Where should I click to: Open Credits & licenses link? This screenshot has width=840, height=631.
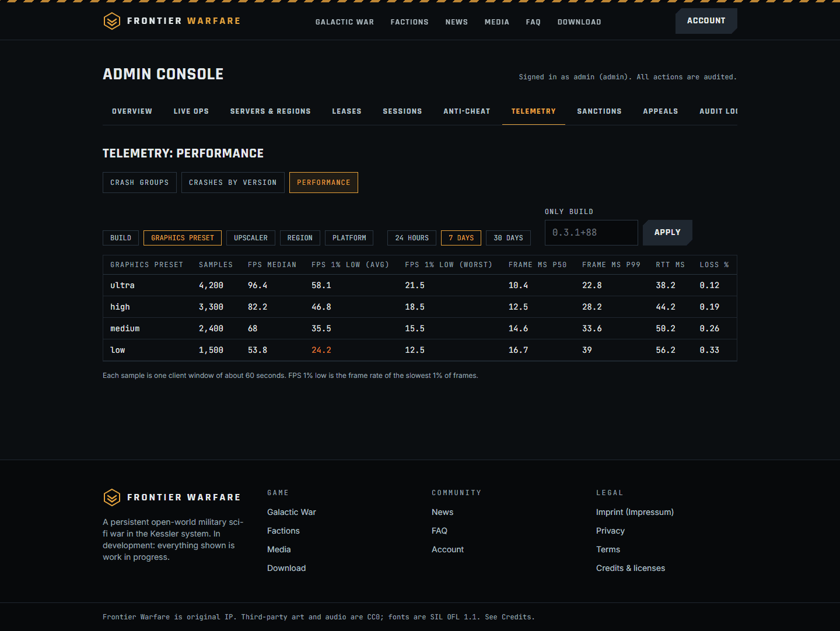[631, 568]
